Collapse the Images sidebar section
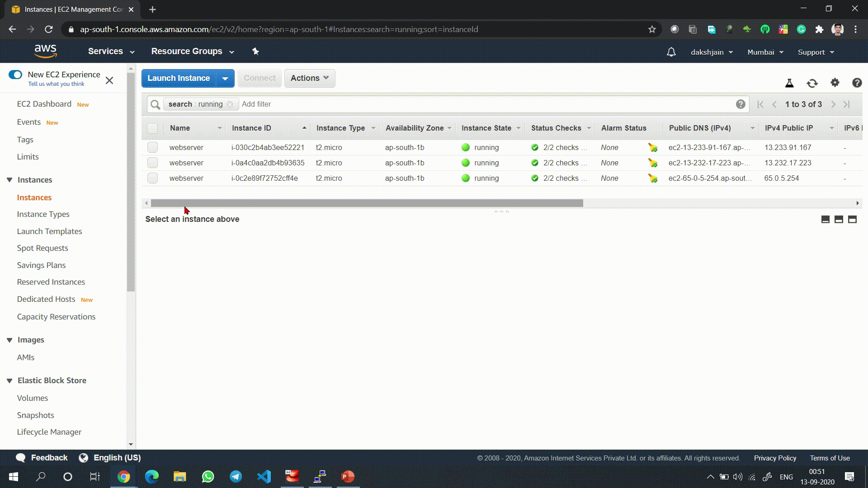868x488 pixels. coord(9,340)
